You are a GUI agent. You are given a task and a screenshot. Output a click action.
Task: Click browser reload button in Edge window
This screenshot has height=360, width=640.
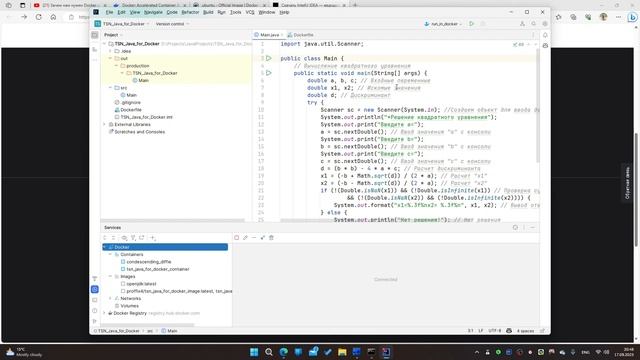pyautogui.click(x=38, y=17)
